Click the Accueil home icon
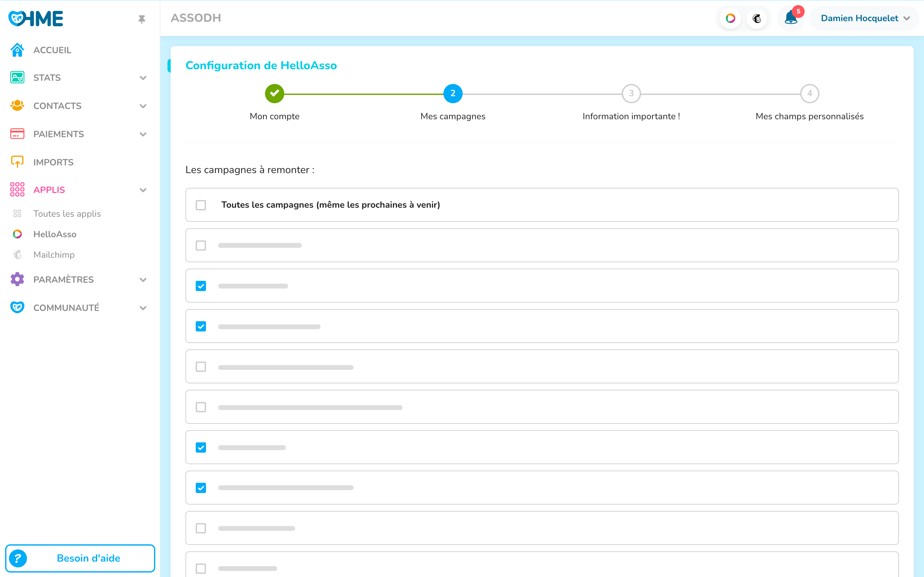924x577 pixels. [17, 50]
